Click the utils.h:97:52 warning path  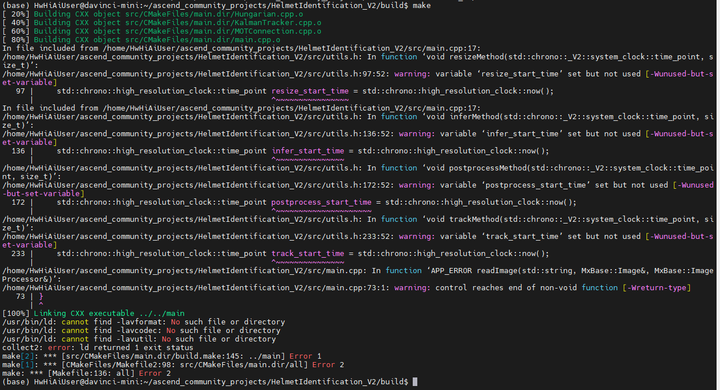(196, 74)
